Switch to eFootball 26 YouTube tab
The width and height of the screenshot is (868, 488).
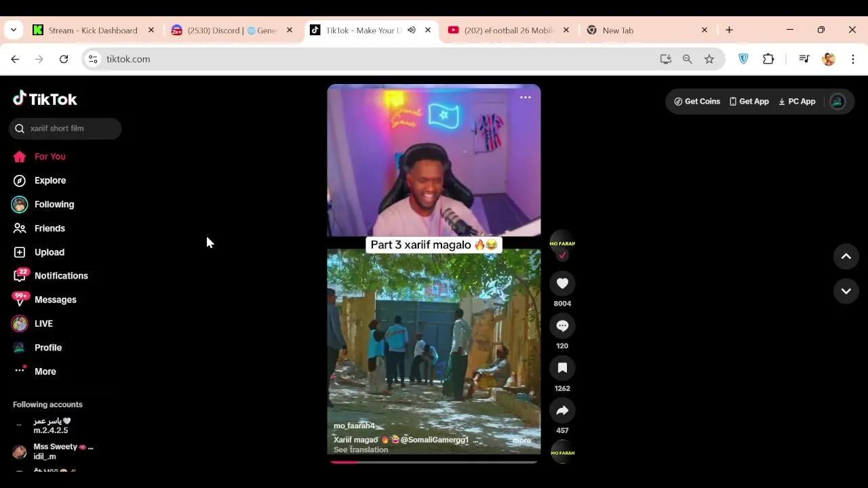pos(508,30)
